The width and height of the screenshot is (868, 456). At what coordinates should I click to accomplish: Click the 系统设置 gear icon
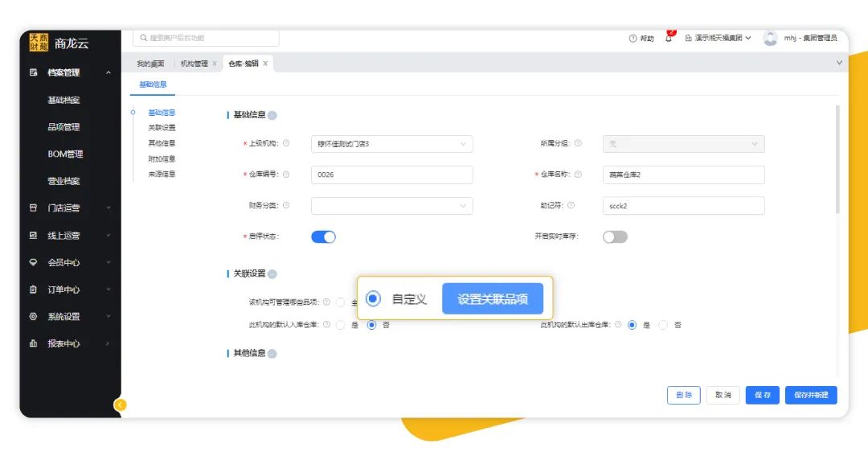pos(33,317)
